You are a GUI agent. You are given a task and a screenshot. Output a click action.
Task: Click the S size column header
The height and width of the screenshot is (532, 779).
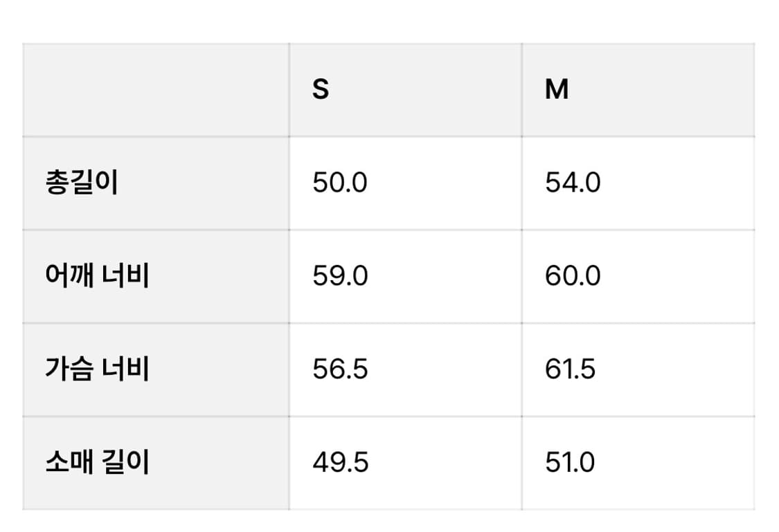tap(321, 89)
